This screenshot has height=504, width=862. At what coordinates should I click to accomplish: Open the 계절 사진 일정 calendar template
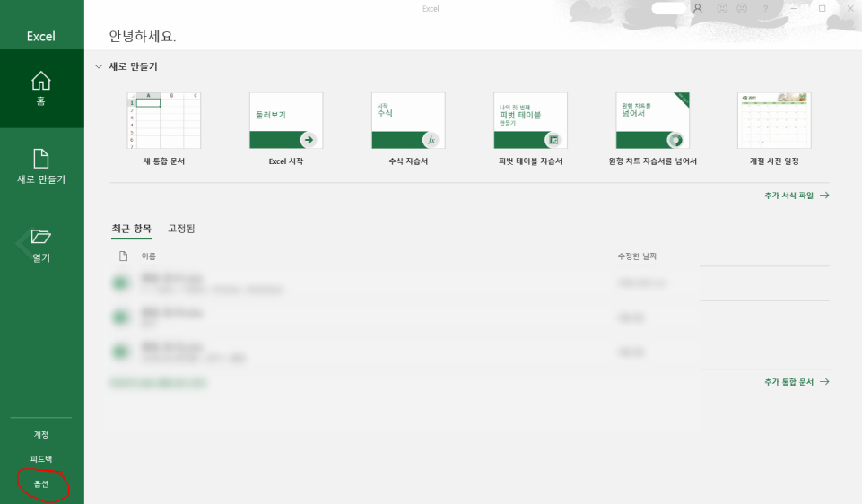tap(774, 129)
